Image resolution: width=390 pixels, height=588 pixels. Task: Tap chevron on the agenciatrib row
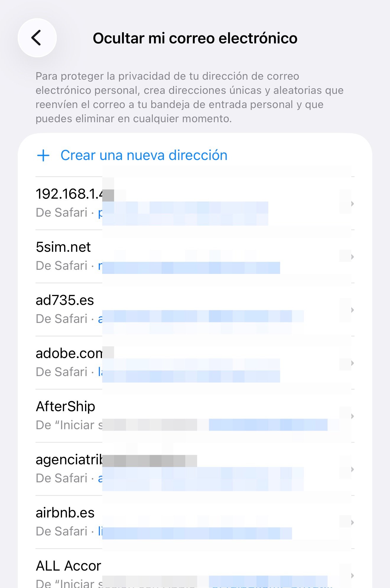(x=352, y=469)
